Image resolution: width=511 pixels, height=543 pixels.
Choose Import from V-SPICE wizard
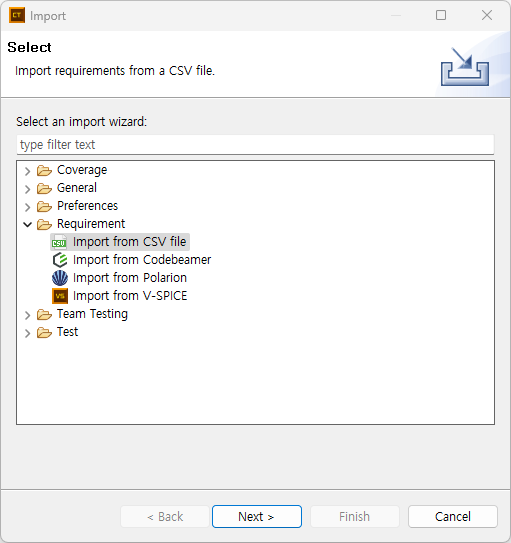130,296
